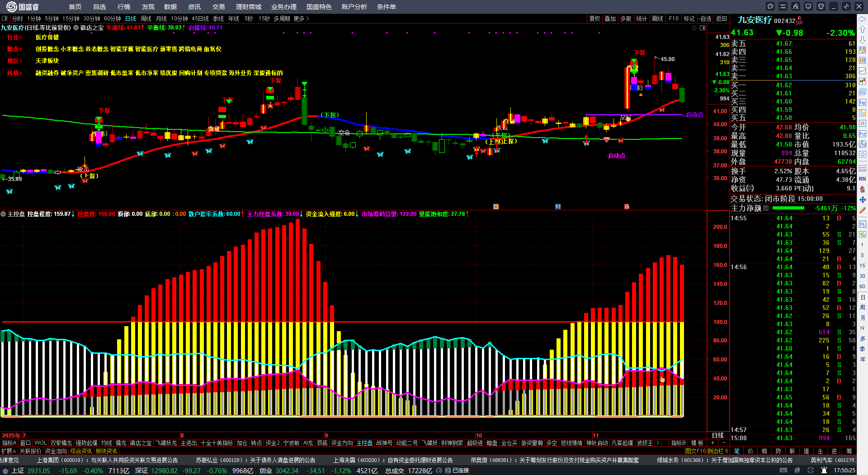Viewport: 868px width, 475px height.
Task: Click the 返回 button
Action: (x=722, y=19)
